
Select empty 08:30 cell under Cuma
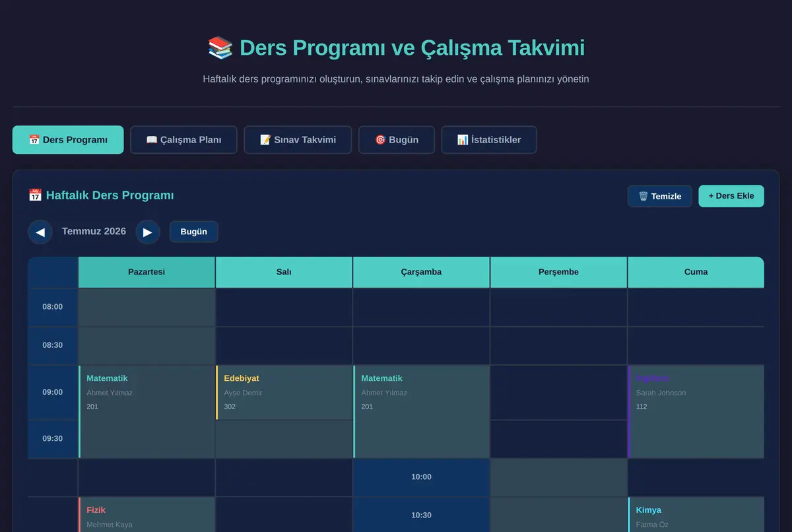coord(696,345)
